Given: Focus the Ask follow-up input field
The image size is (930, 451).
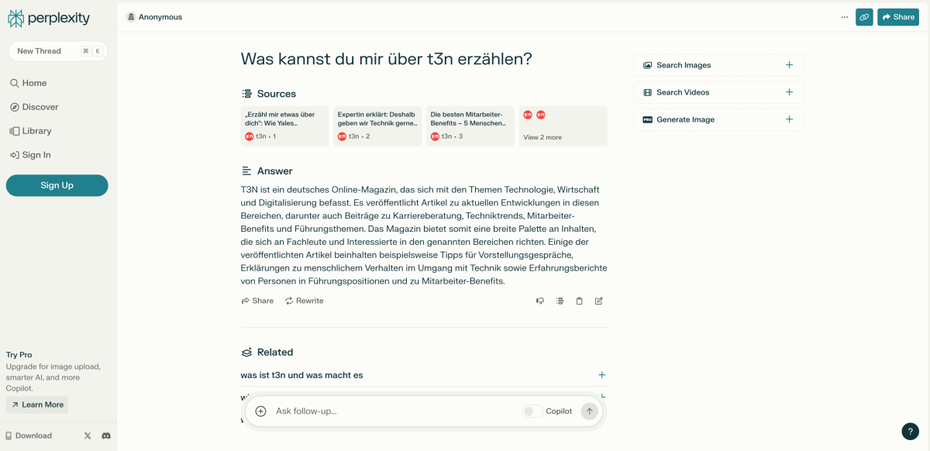Looking at the screenshot, I should click(x=394, y=411).
